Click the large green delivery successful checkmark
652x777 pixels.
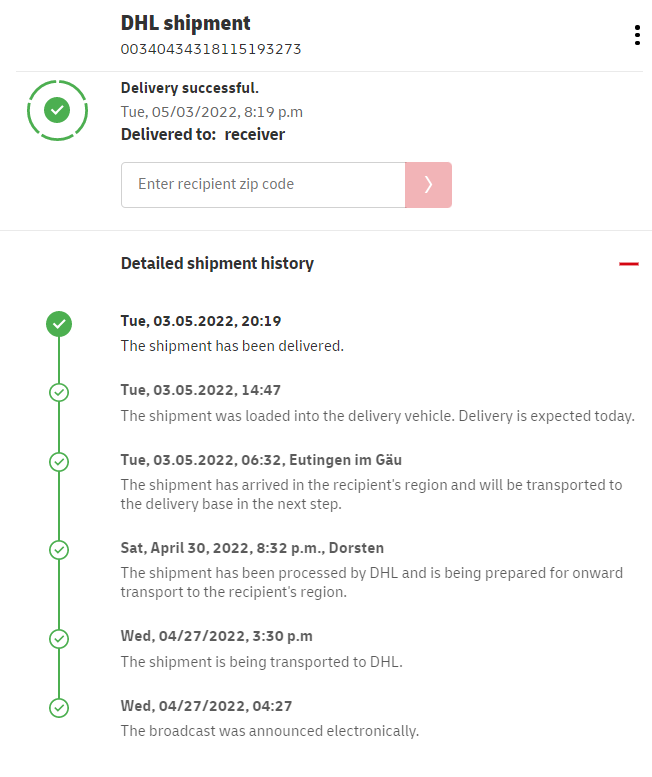[x=58, y=110]
